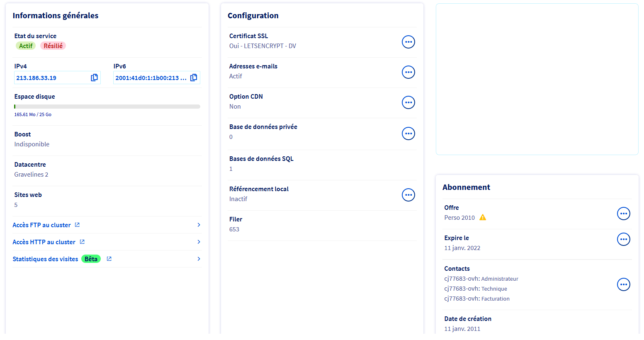Open the Accès FTP au cluster link
Image resolution: width=644 pixels, height=340 pixels.
(42, 225)
